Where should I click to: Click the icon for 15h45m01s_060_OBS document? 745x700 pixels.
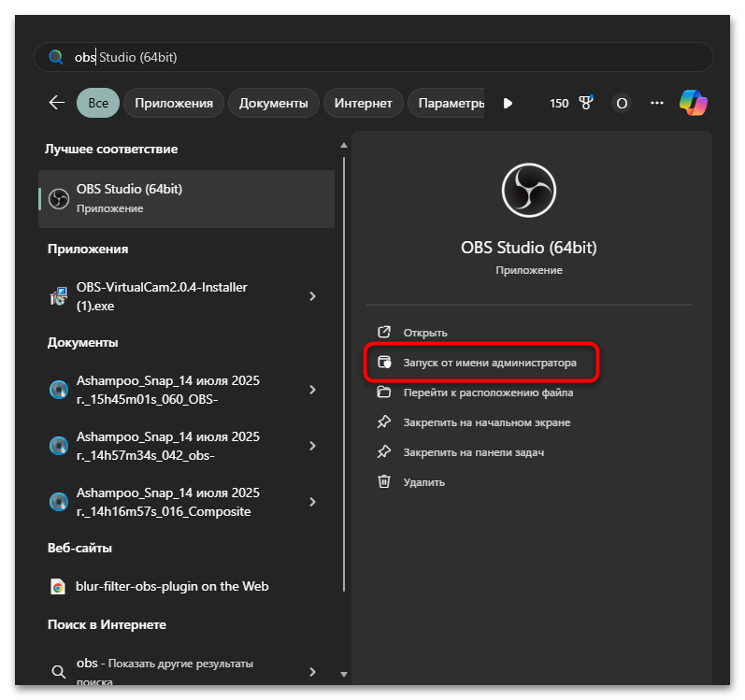pyautogui.click(x=59, y=390)
